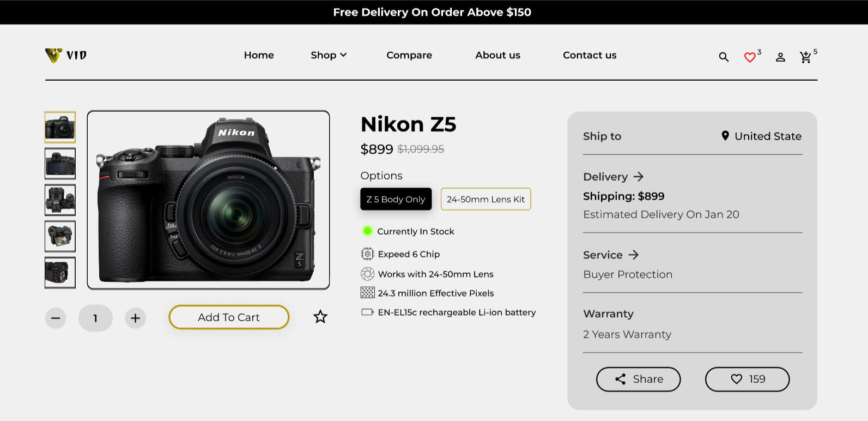Select first thumbnail, front camera view
The image size is (868, 421).
[60, 128]
